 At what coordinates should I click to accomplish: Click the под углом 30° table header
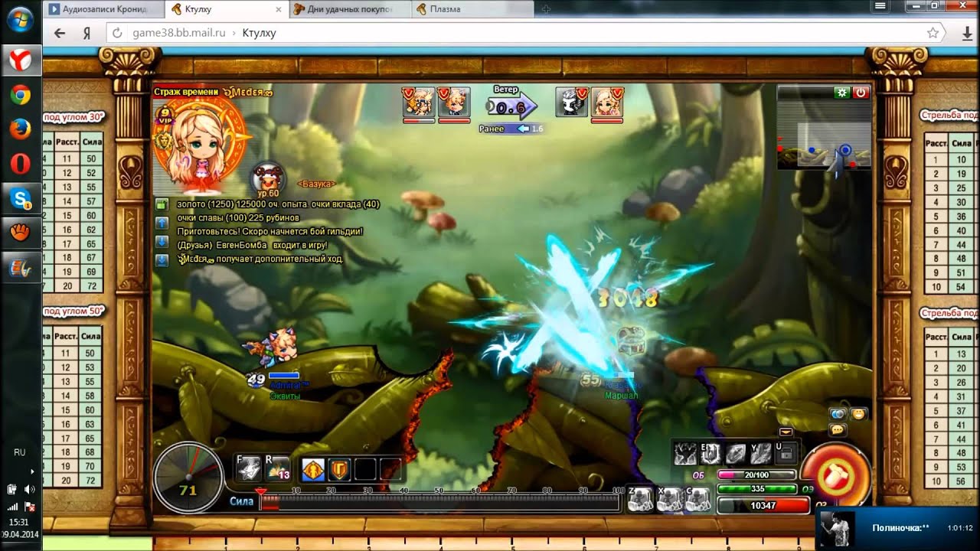coord(73,117)
